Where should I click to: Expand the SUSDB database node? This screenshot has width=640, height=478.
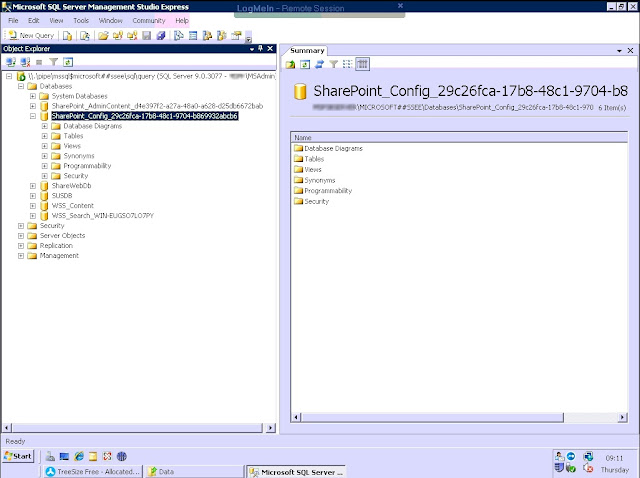(x=33, y=196)
